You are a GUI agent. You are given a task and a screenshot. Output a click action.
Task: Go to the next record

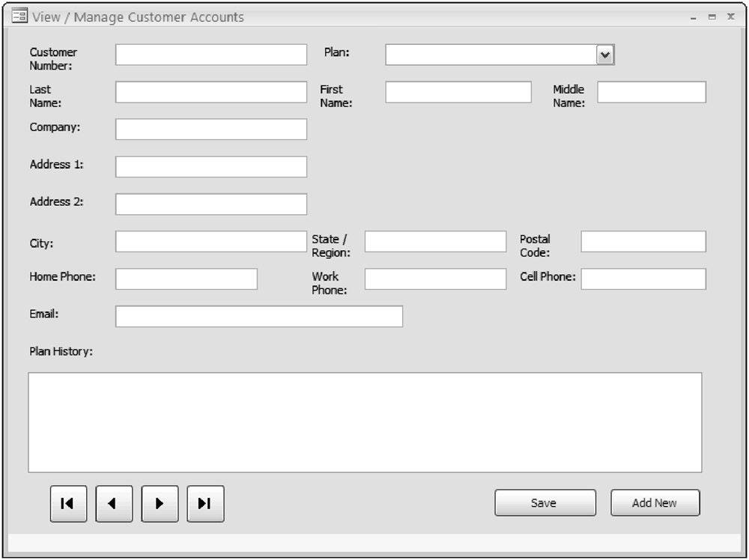pos(160,504)
